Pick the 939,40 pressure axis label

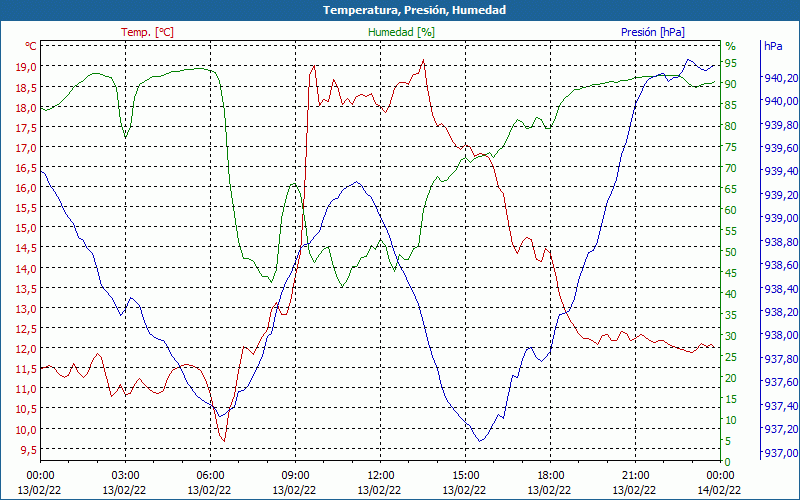[781, 171]
